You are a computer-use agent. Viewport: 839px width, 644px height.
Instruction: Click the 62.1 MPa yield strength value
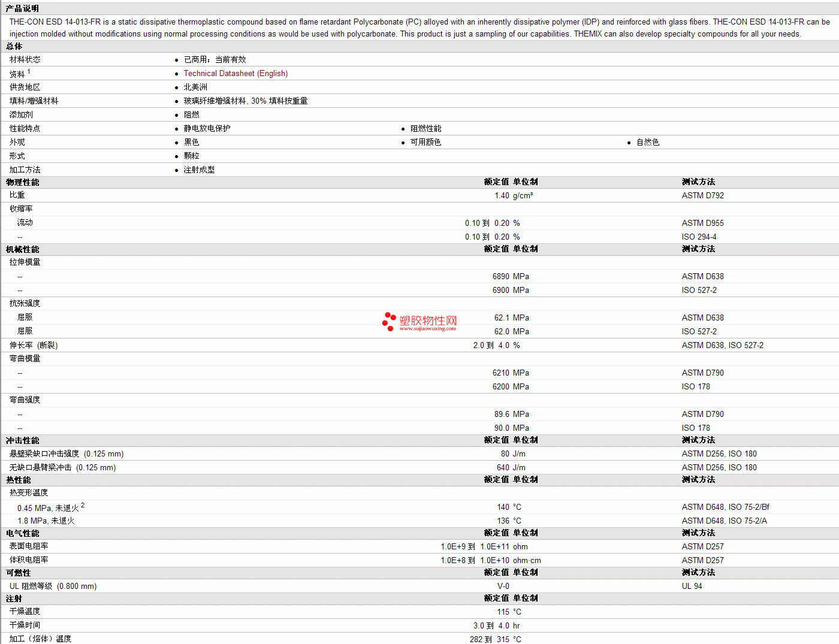point(512,318)
